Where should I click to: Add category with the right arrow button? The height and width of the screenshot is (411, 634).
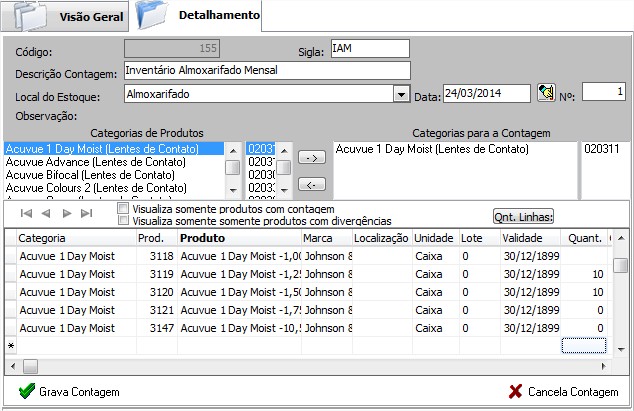312,158
